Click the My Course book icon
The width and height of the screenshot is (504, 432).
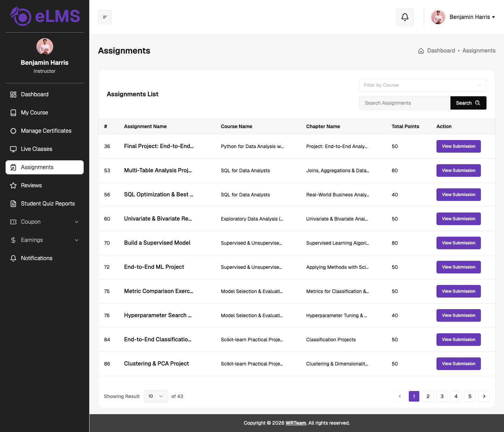13,113
